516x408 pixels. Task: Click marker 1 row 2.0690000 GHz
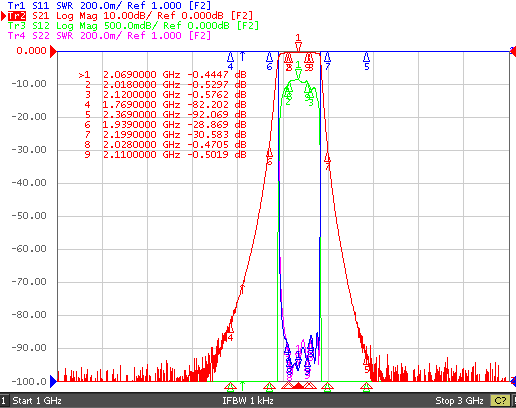click(x=162, y=74)
